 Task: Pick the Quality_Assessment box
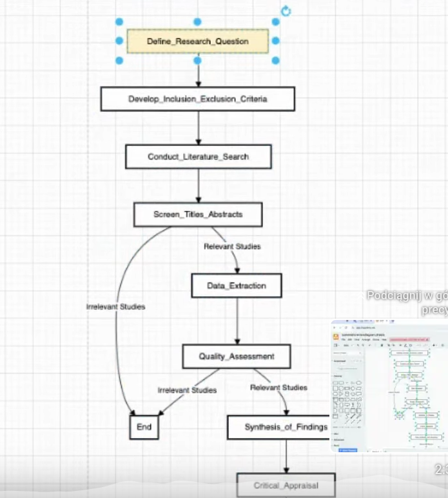pyautogui.click(x=236, y=356)
